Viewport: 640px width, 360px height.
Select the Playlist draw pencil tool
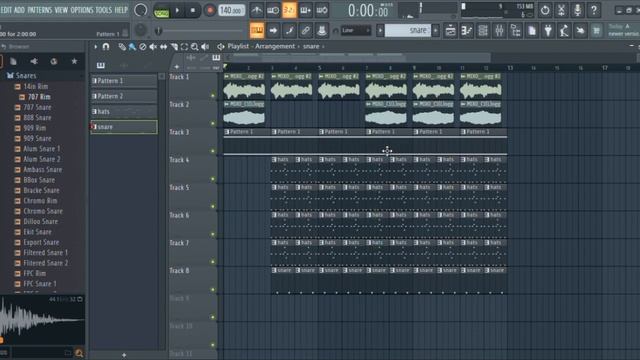122,47
